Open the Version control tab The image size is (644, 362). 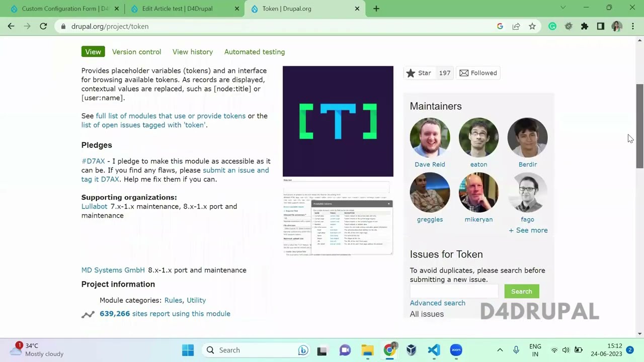pos(136,52)
